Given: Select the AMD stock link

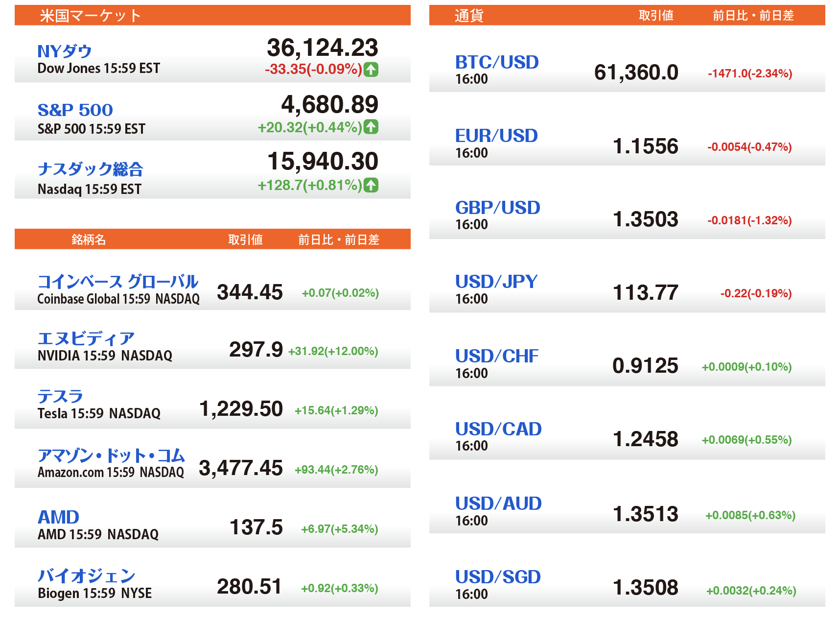Looking at the screenshot, I should (59, 517).
